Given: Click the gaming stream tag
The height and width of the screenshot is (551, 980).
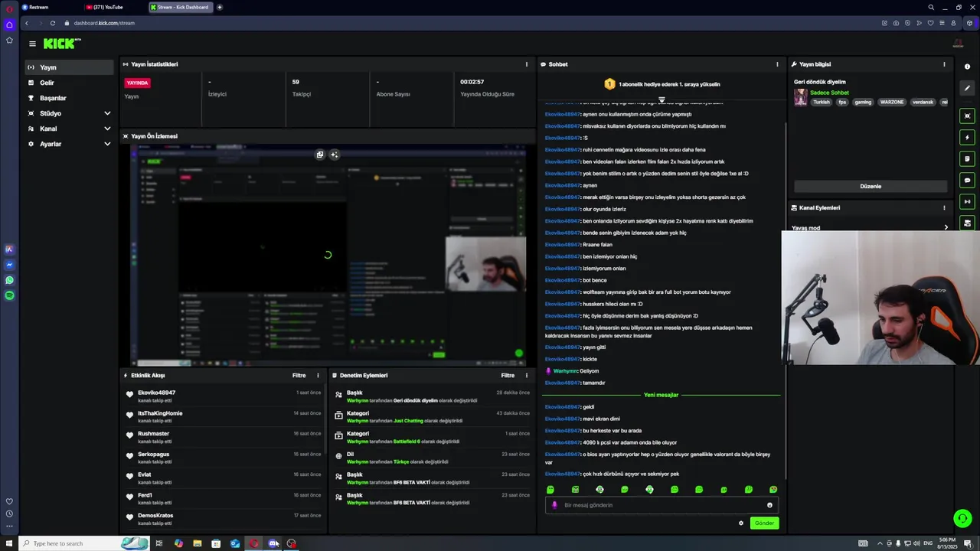Looking at the screenshot, I should [x=863, y=102].
